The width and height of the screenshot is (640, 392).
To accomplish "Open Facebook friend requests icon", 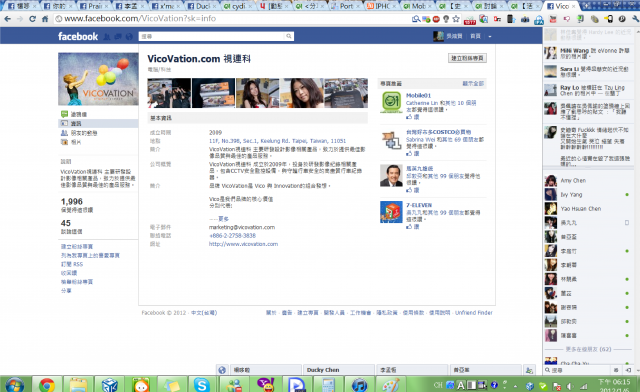I will pyautogui.click(x=107, y=37).
